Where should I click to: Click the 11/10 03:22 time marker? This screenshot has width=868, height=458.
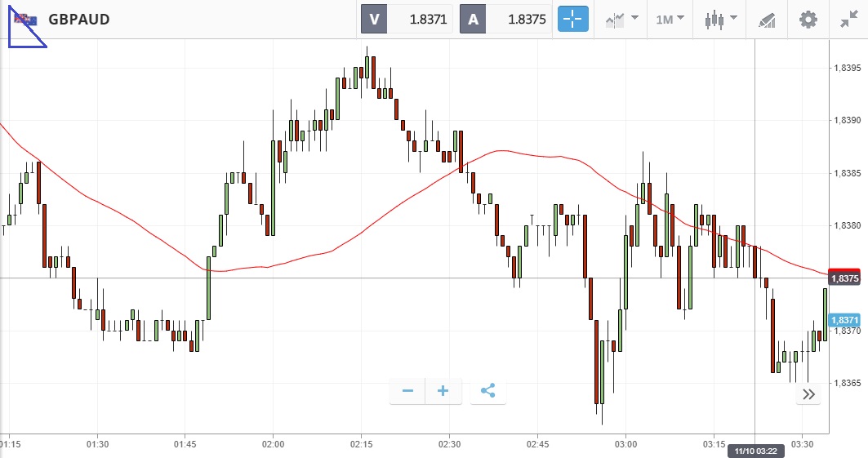coord(754,451)
